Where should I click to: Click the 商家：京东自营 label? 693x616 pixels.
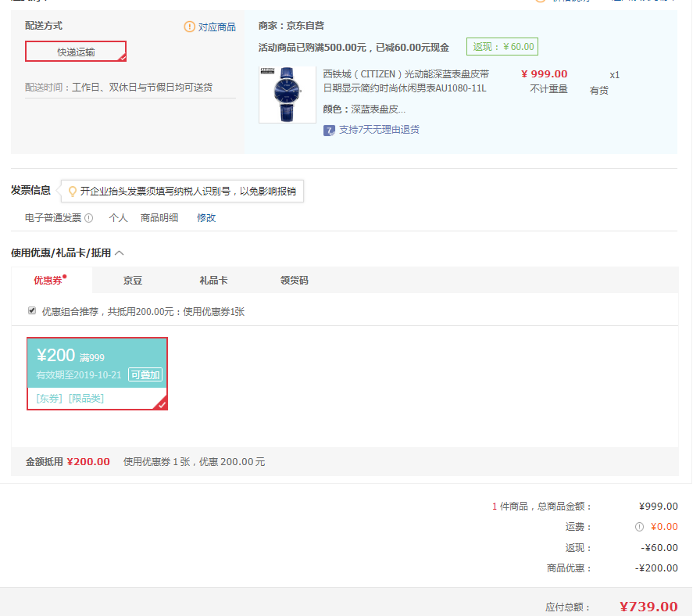coord(291,26)
